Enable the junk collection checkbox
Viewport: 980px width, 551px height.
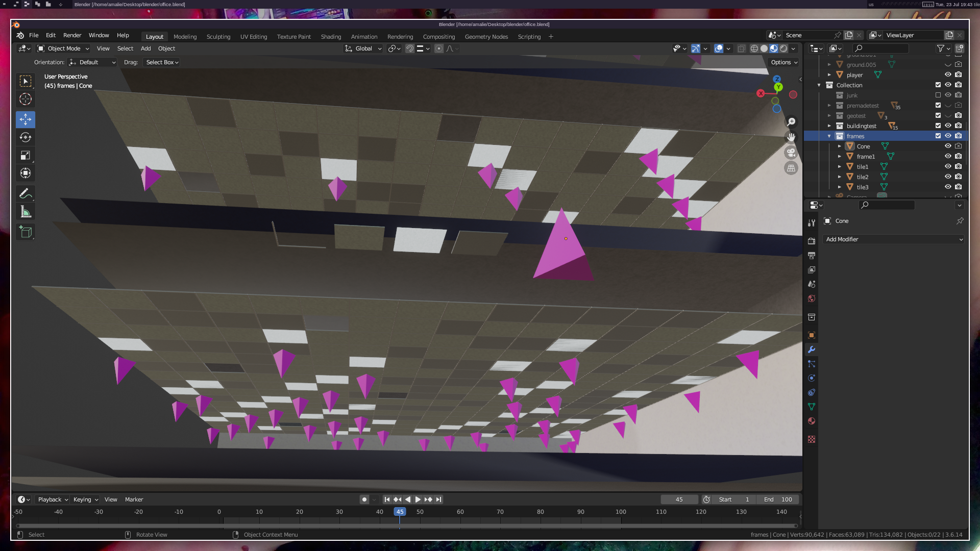938,95
